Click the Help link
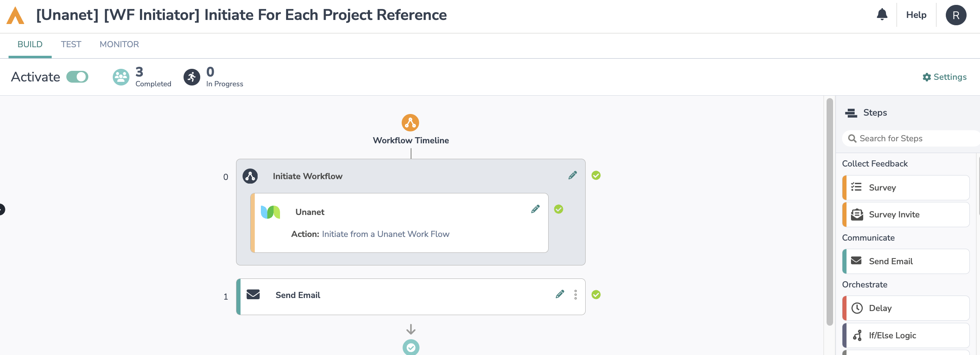Image resolution: width=980 pixels, height=355 pixels. tap(916, 15)
